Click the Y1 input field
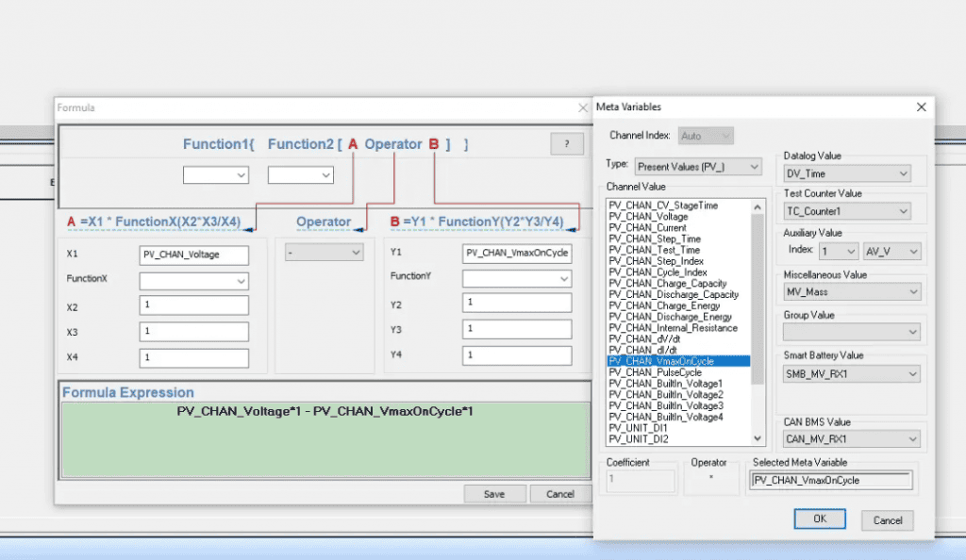The image size is (966, 560). (517, 253)
